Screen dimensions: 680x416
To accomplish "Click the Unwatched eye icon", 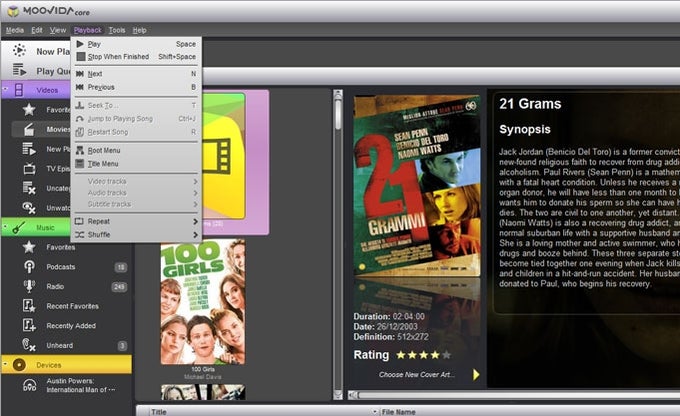I will (x=29, y=208).
